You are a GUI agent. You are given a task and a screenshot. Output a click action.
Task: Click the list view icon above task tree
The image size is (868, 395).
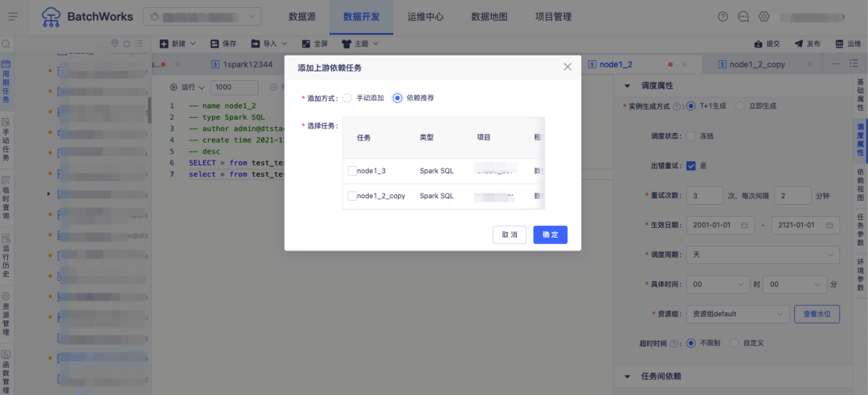click(139, 43)
